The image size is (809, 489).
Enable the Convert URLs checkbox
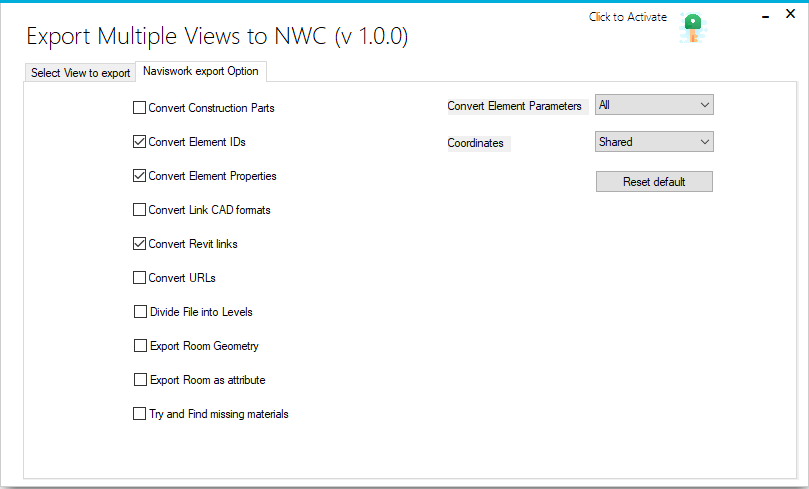[x=139, y=278]
